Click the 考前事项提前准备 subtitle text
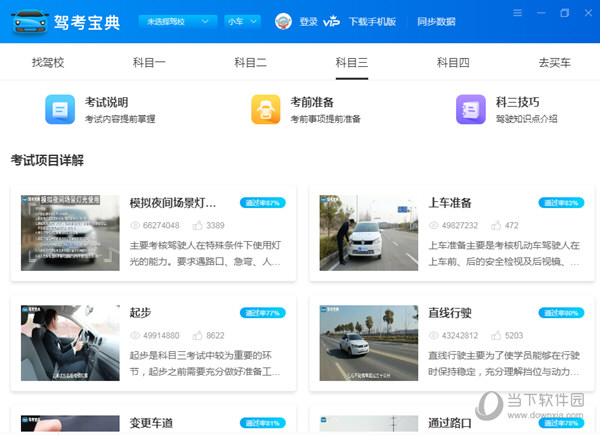The image size is (600, 435). 325,119
